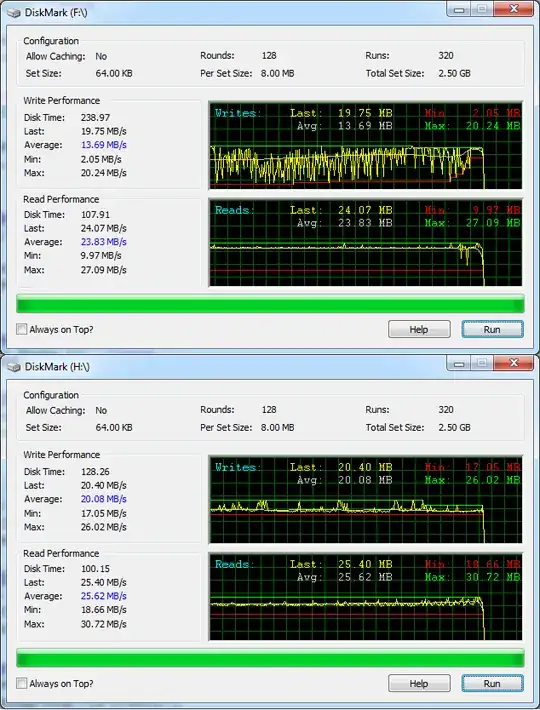This screenshot has height=710, width=540.
Task: Click the 20.24 MB/s write max value
Action: point(104,173)
